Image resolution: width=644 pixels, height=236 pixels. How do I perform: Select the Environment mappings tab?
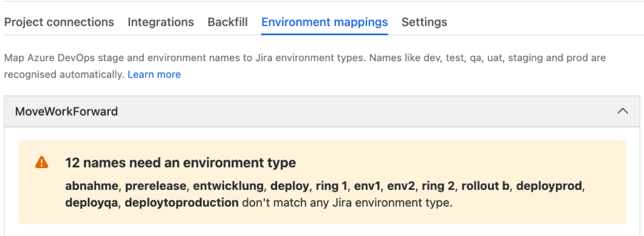324,22
